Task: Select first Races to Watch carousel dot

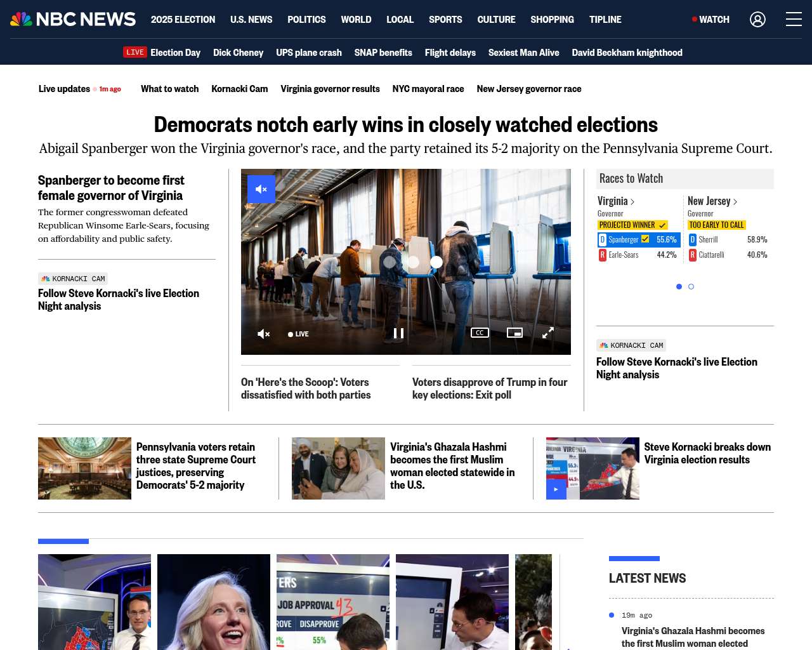Action: click(679, 287)
